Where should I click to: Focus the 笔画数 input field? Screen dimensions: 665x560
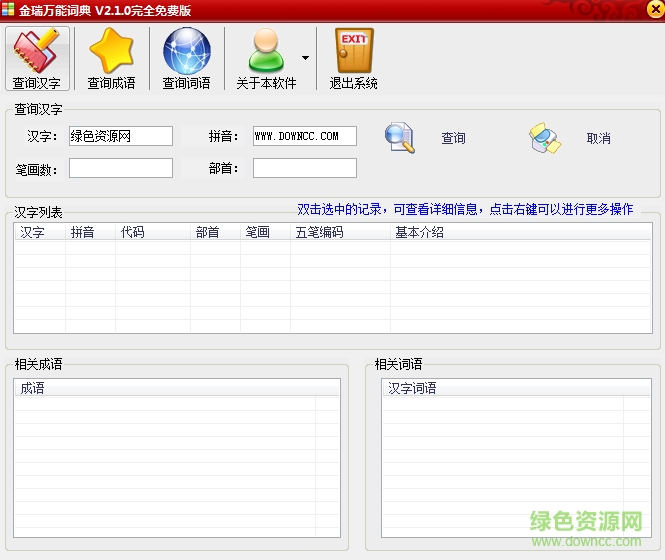click(x=121, y=168)
